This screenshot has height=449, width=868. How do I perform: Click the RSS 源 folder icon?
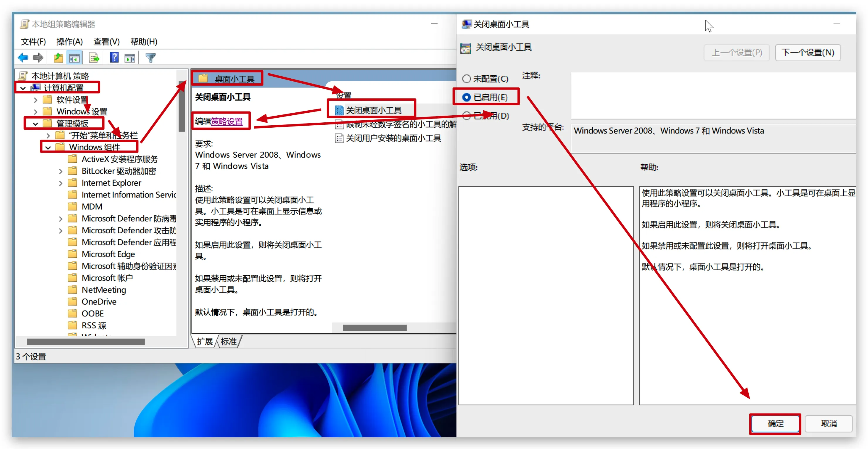[x=72, y=325]
